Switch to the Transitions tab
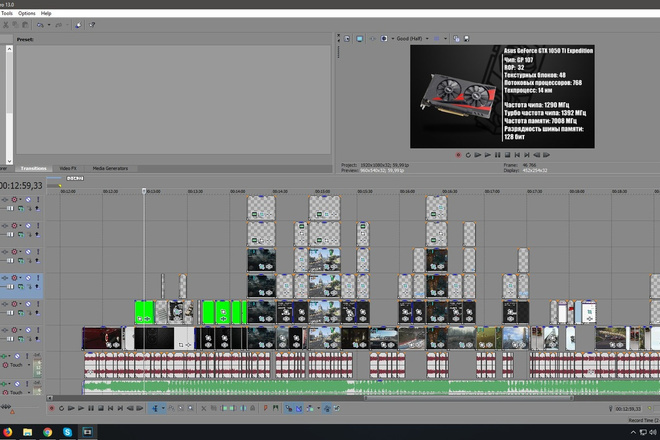Screen dimensions: 660x440 pyautogui.click(x=34, y=168)
